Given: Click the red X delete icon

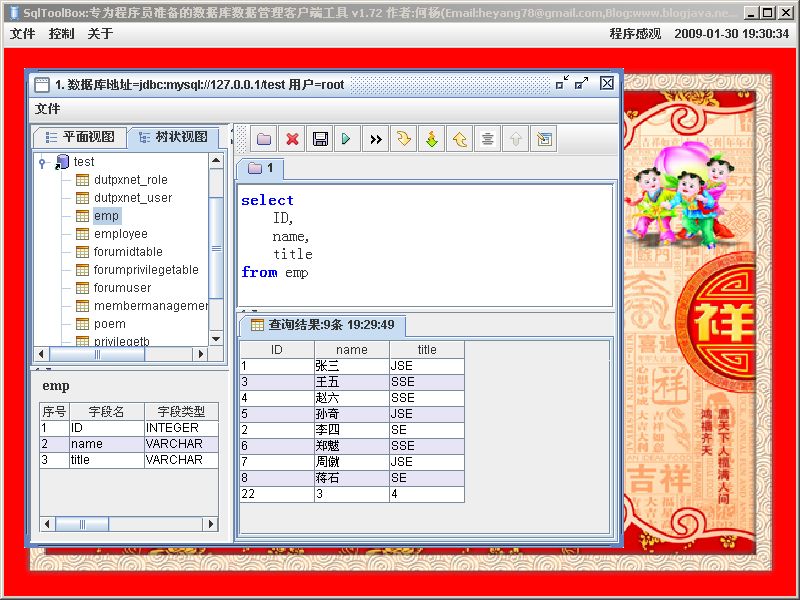Looking at the screenshot, I should (292, 139).
